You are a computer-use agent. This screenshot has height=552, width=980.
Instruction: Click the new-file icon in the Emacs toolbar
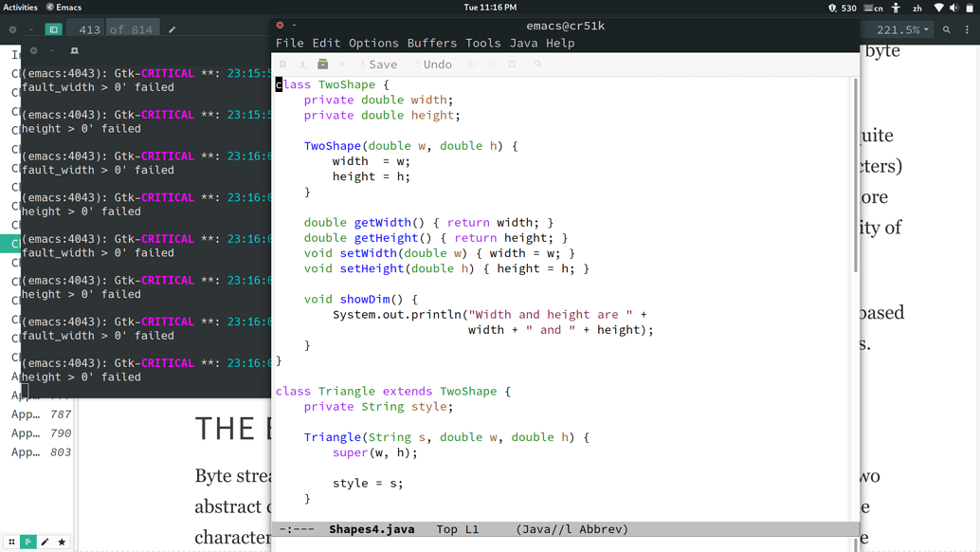282,64
